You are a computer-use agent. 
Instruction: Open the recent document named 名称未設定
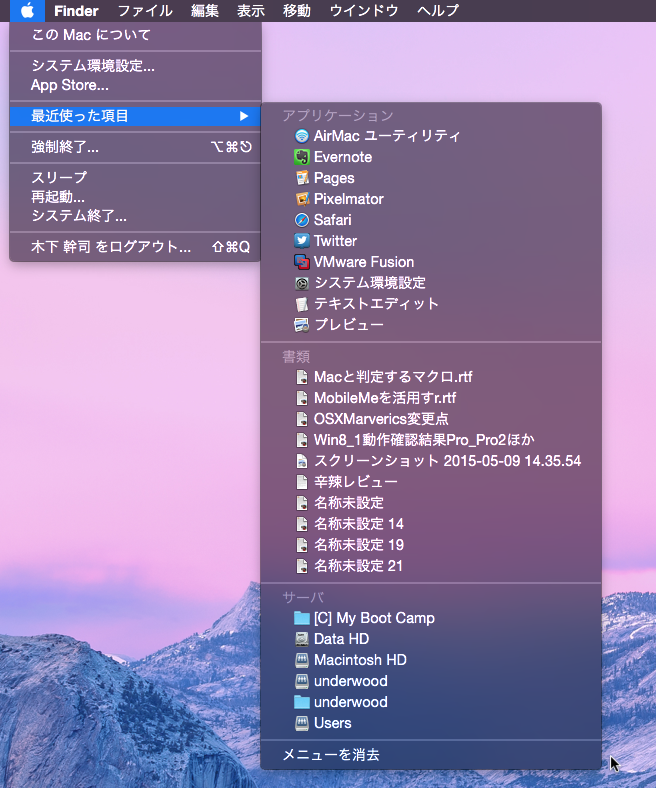pos(431,503)
